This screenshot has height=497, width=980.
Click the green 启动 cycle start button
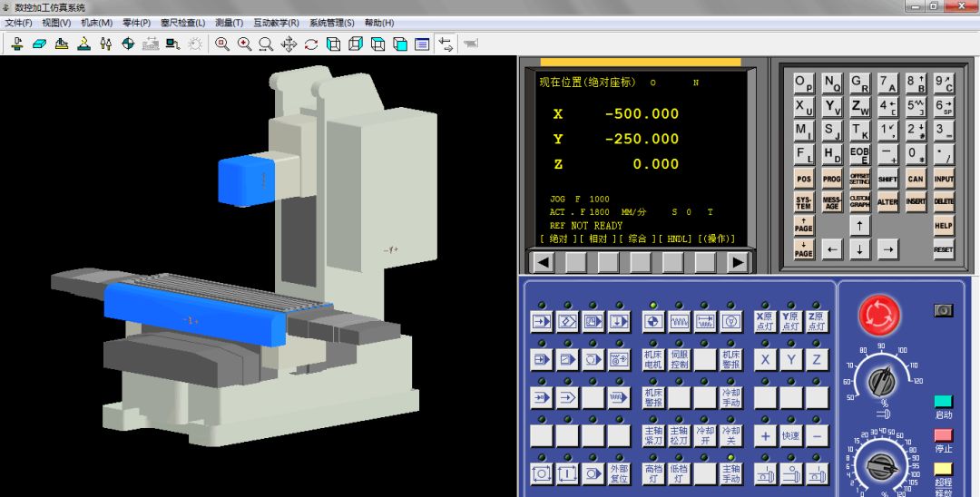(x=943, y=402)
